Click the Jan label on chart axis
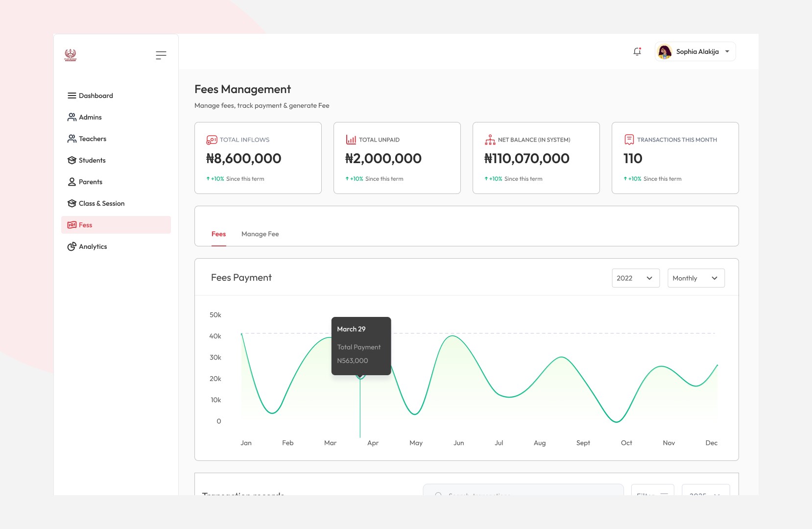812x529 pixels. coord(246,443)
